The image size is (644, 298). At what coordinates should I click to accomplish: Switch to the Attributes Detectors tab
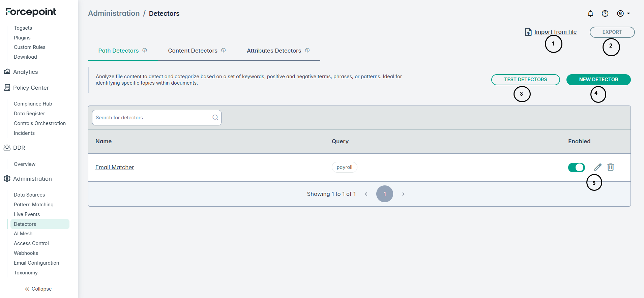[274, 51]
